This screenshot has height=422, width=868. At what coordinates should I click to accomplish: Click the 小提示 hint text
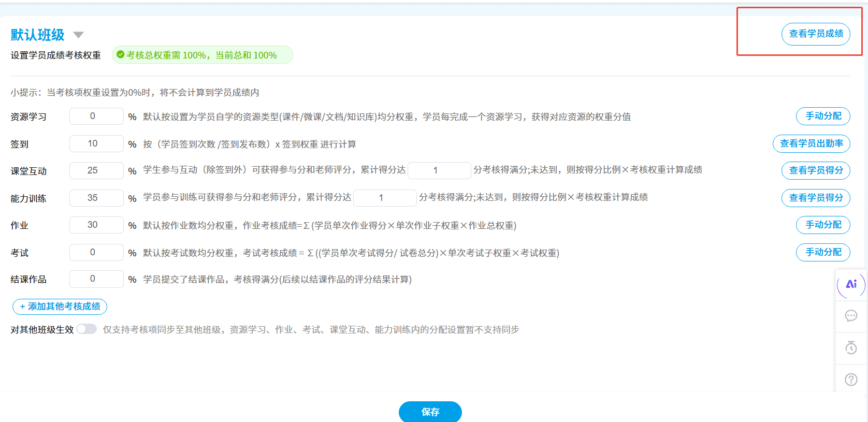(135, 93)
